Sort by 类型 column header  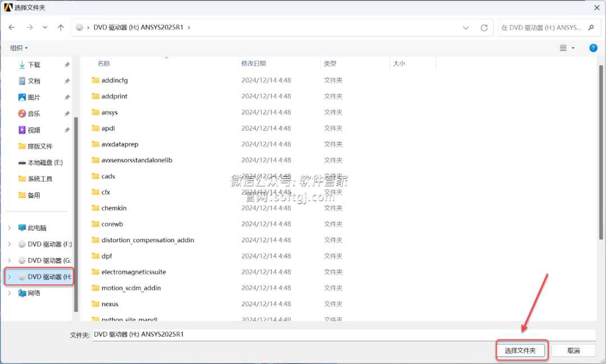[330, 63]
